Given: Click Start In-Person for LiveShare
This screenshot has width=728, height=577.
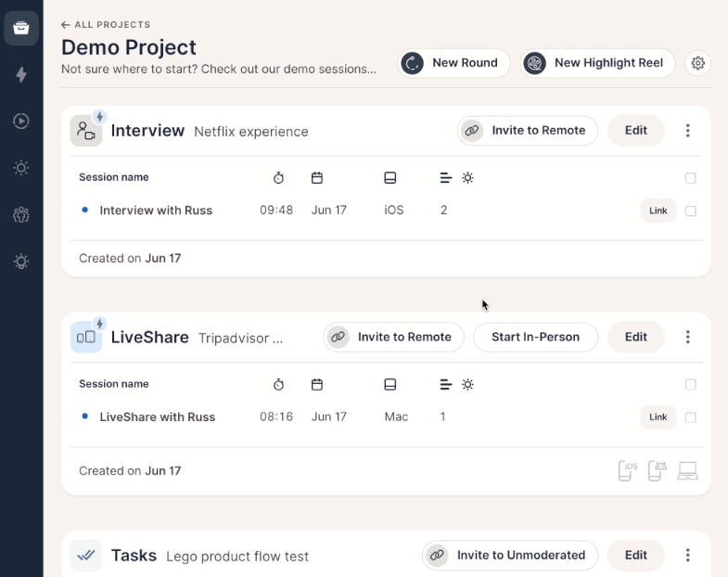Looking at the screenshot, I should (535, 337).
